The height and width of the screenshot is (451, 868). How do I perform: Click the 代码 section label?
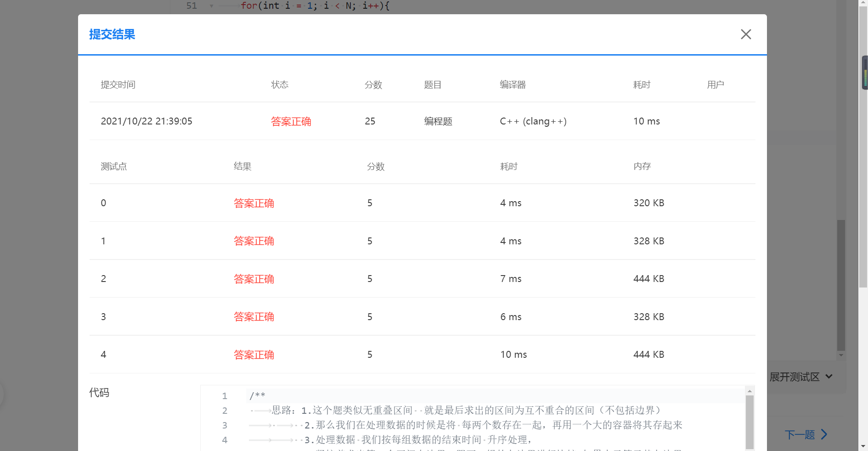(99, 393)
